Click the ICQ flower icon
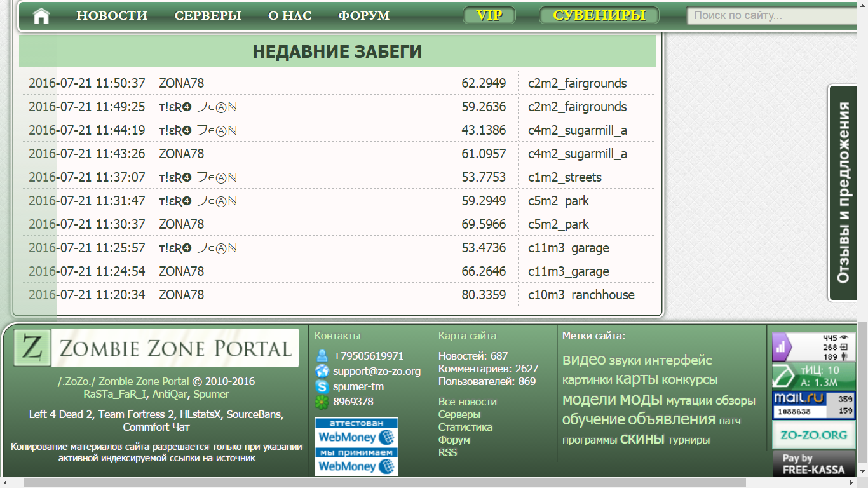868x488 pixels. [x=322, y=402]
